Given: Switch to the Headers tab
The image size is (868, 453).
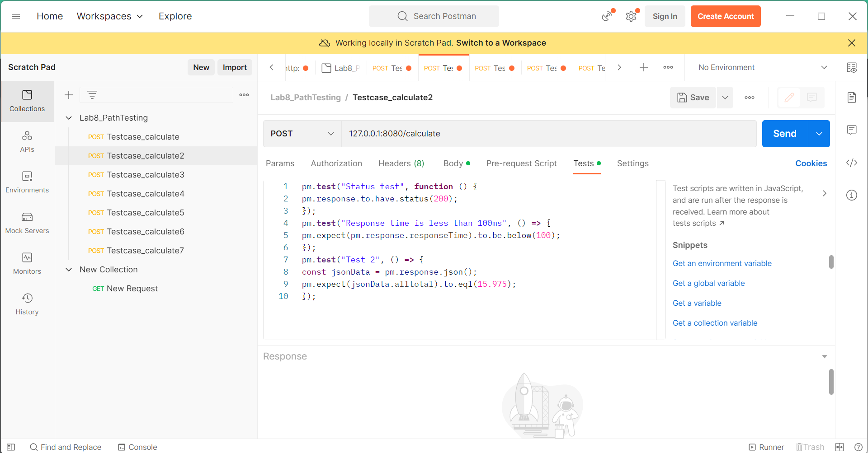Looking at the screenshot, I should (401, 163).
